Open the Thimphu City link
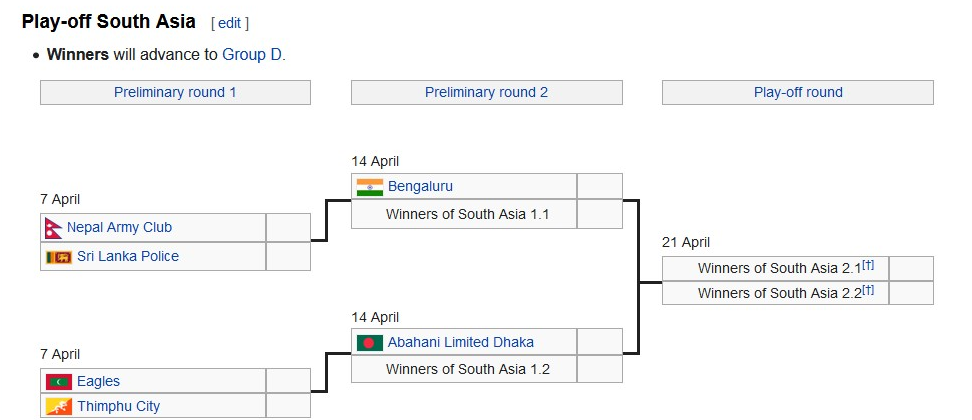The height and width of the screenshot is (420, 972). tap(118, 407)
